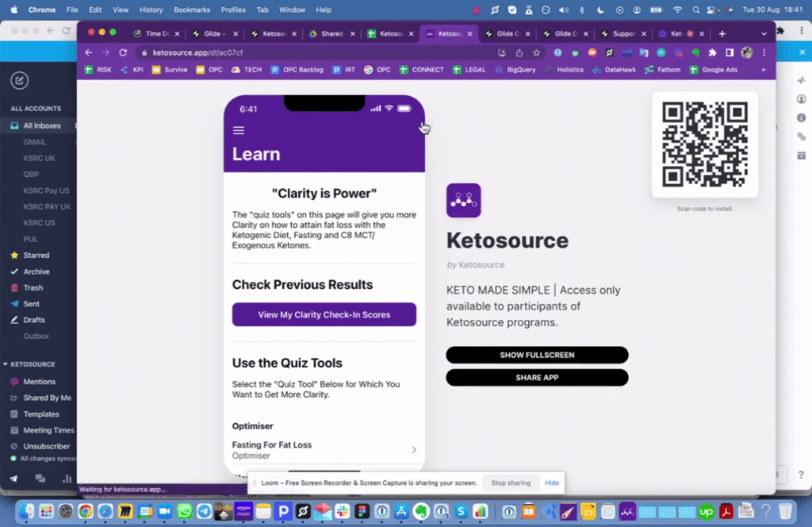Screen dimensions: 812x527
Task: Open the RISK bookmark
Action: [x=98, y=69]
